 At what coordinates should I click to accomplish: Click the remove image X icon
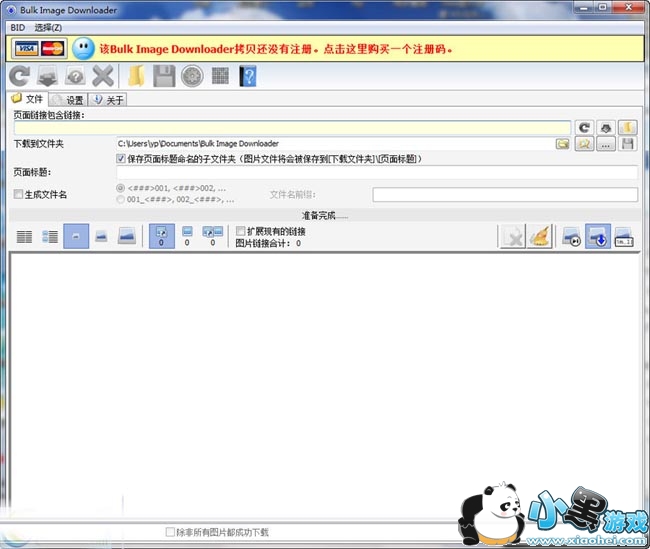pyautogui.click(x=513, y=237)
